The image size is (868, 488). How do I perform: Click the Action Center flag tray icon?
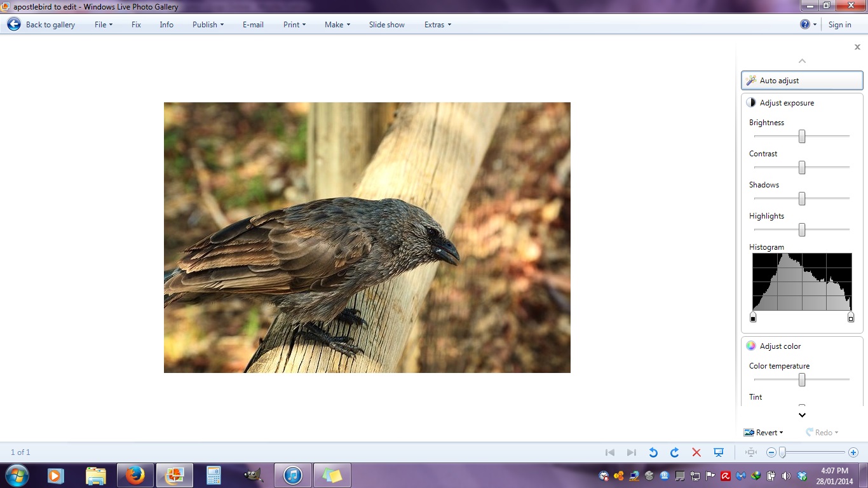pos(710,476)
